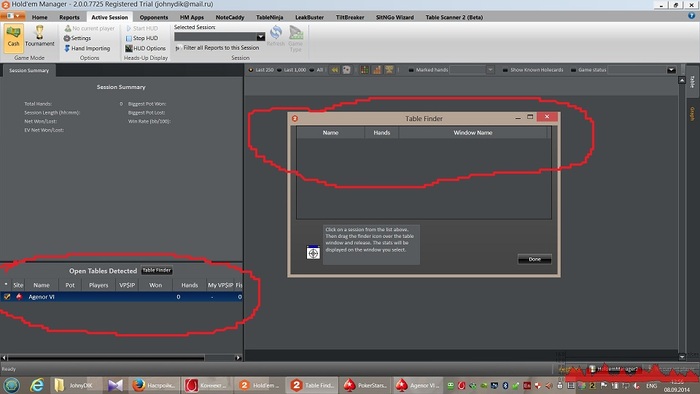This screenshot has height=394, width=700.
Task: Toggle the Marked hands checkbox
Action: [411, 70]
